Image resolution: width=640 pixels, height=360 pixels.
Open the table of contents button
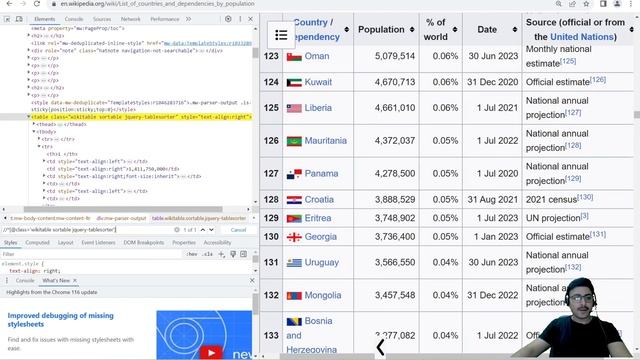coord(281,35)
